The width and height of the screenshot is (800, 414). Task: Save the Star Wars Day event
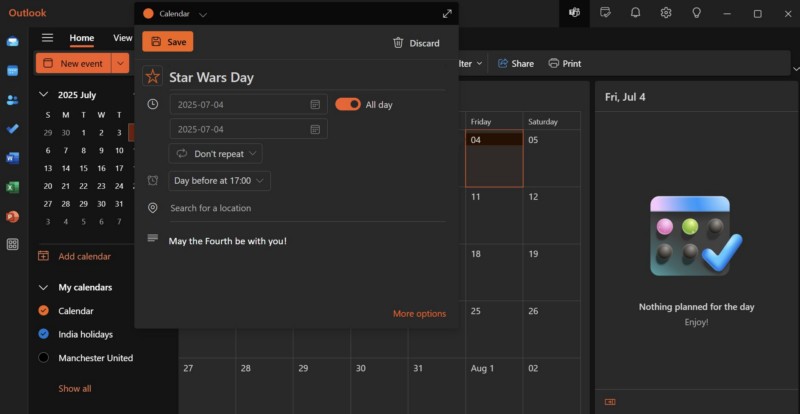click(x=168, y=42)
